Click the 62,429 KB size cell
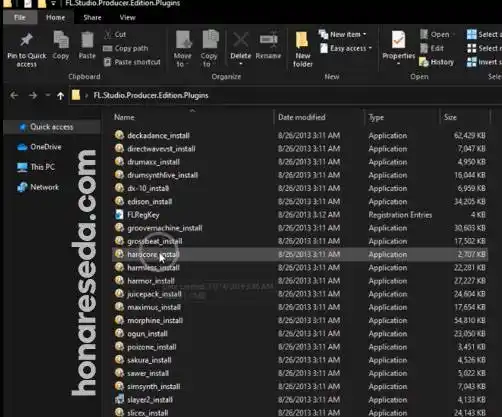The height and width of the screenshot is (417, 502). click(x=470, y=136)
